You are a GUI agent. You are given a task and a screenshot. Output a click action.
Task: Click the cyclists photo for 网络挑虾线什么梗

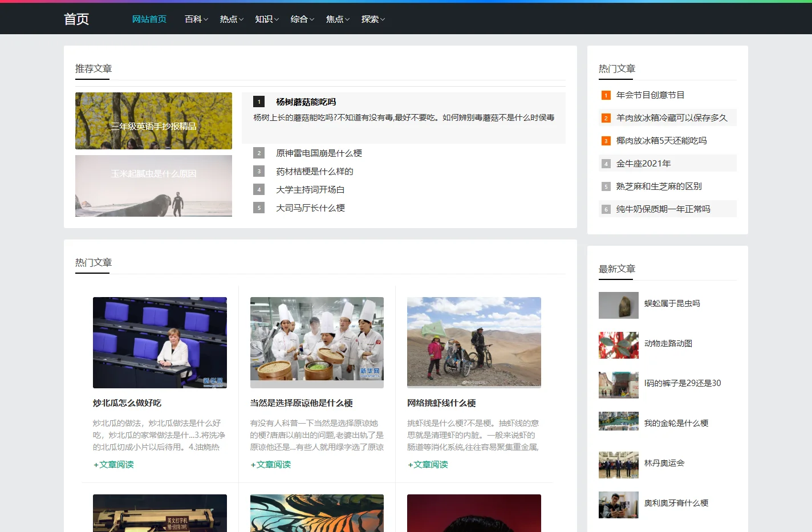474,343
